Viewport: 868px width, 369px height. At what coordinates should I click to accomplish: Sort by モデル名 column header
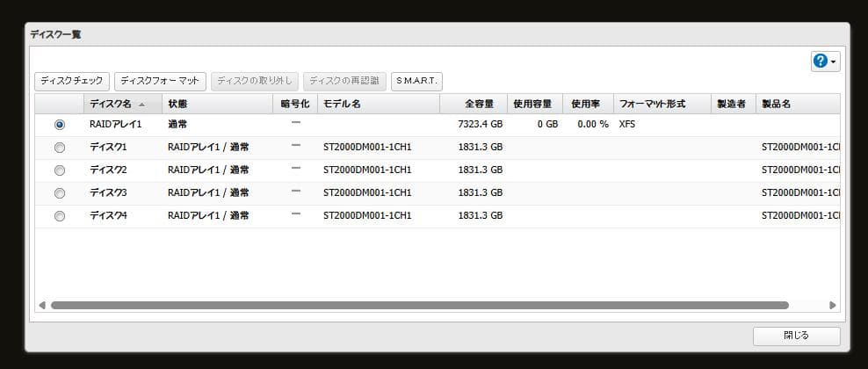(378, 104)
